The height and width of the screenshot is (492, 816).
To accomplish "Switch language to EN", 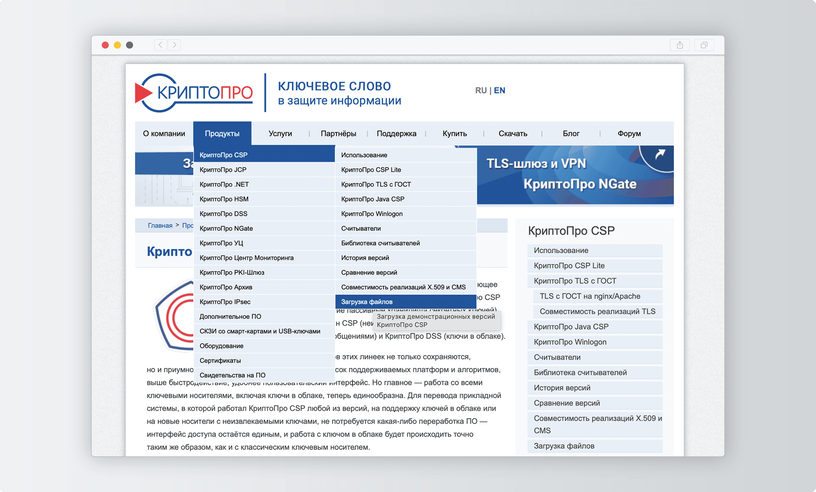I will (x=500, y=91).
